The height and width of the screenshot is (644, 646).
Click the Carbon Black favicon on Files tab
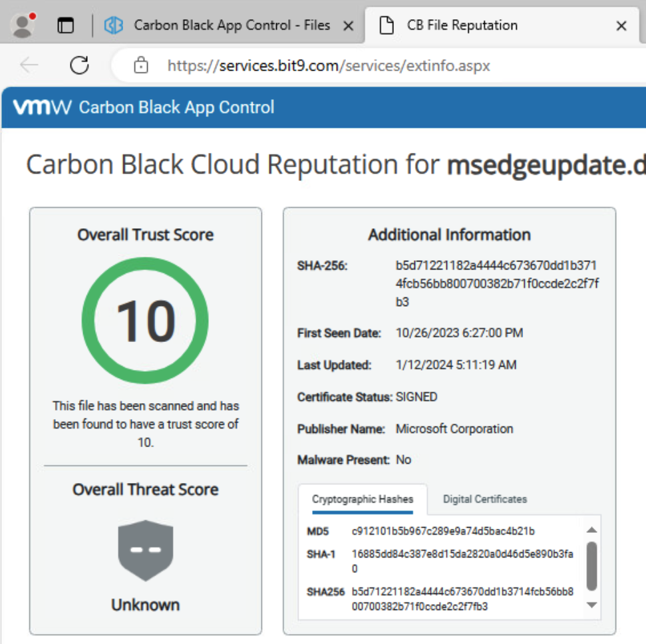[x=113, y=25]
